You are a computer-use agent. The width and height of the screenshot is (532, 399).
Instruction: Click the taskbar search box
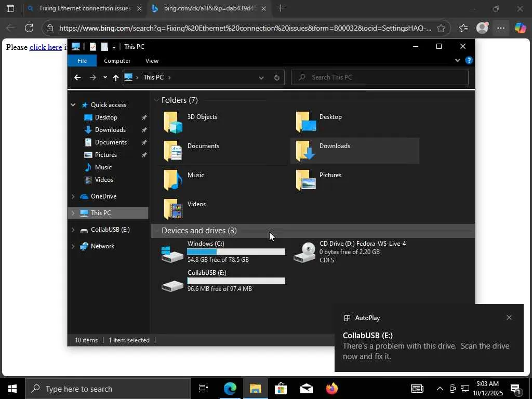[108, 389]
